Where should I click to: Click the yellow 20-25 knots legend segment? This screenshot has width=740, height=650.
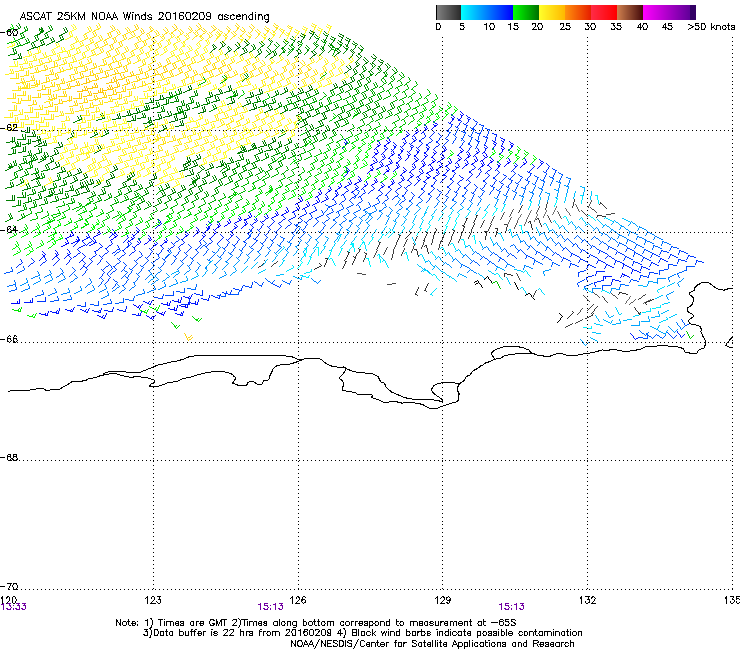[x=551, y=12]
